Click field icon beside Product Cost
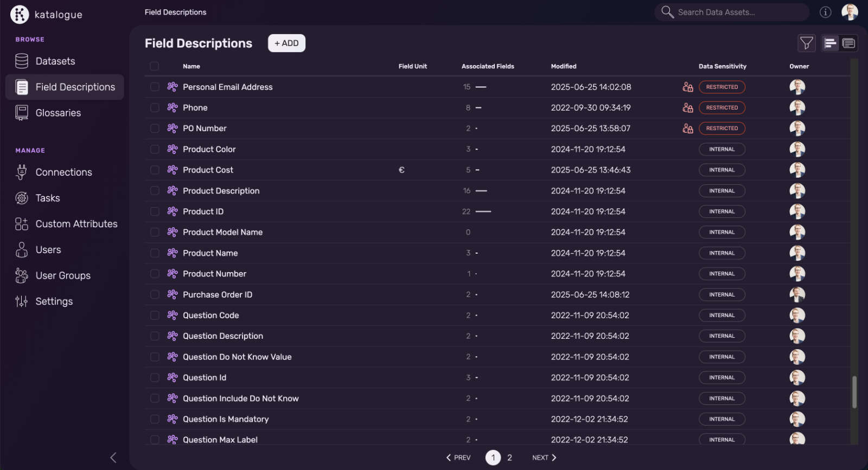This screenshot has width=868, height=470. 173,170
